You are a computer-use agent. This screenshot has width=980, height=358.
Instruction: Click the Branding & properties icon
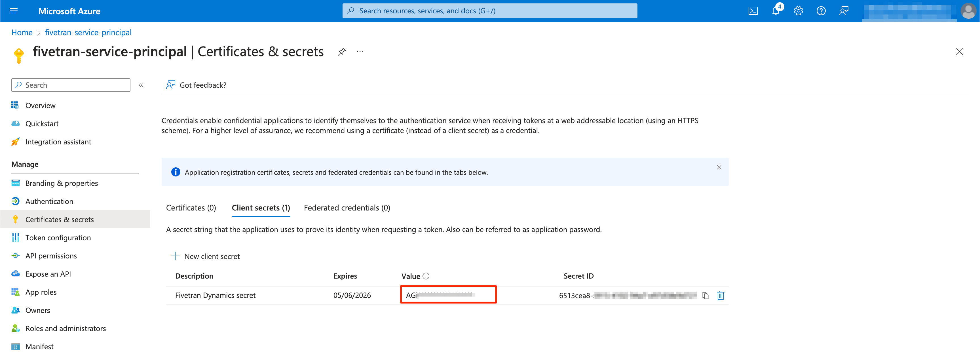click(x=15, y=183)
